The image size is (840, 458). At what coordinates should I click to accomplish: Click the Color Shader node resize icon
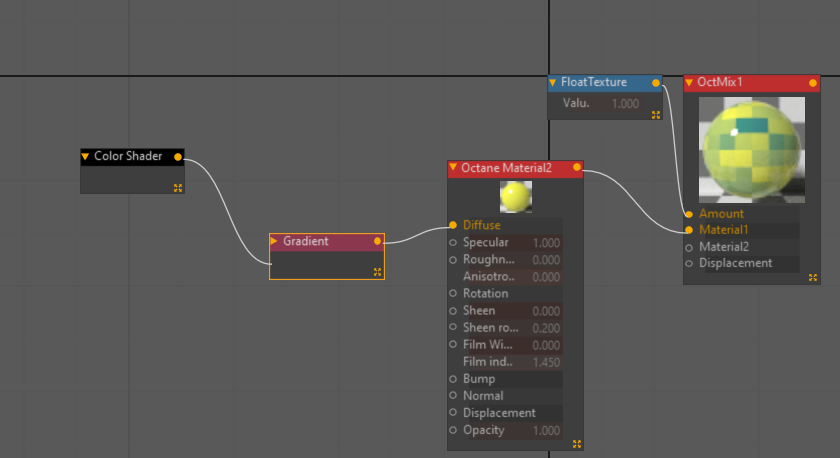[x=178, y=187]
